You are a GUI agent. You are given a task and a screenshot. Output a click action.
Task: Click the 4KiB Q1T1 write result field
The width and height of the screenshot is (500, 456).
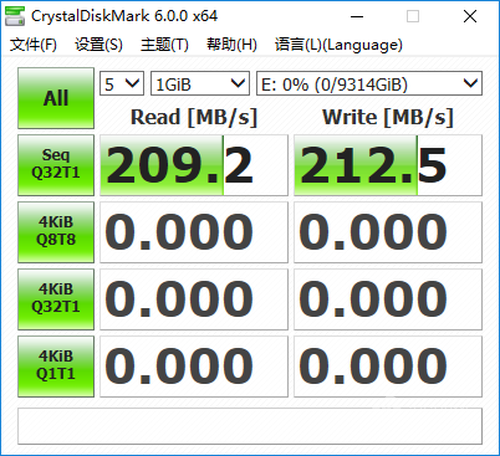pos(388,366)
